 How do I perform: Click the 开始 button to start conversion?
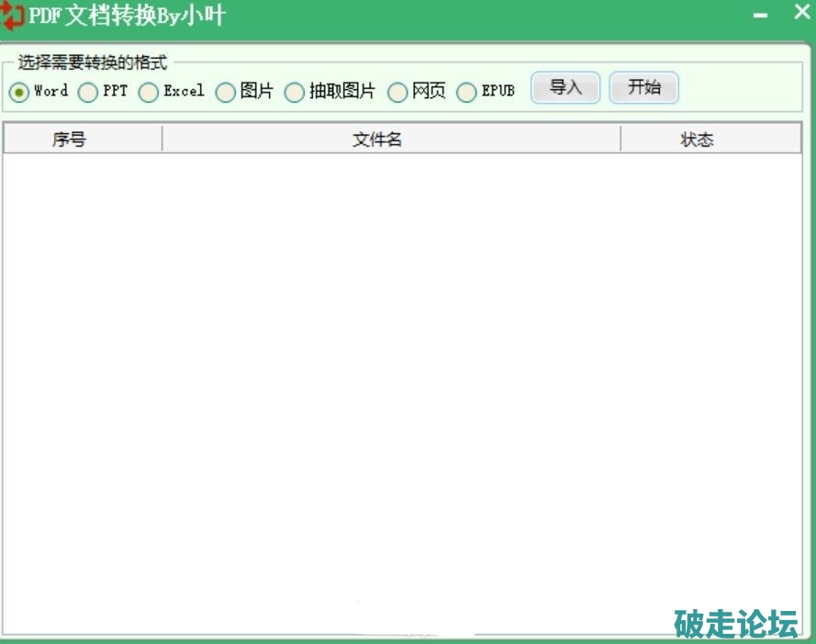coord(643,88)
